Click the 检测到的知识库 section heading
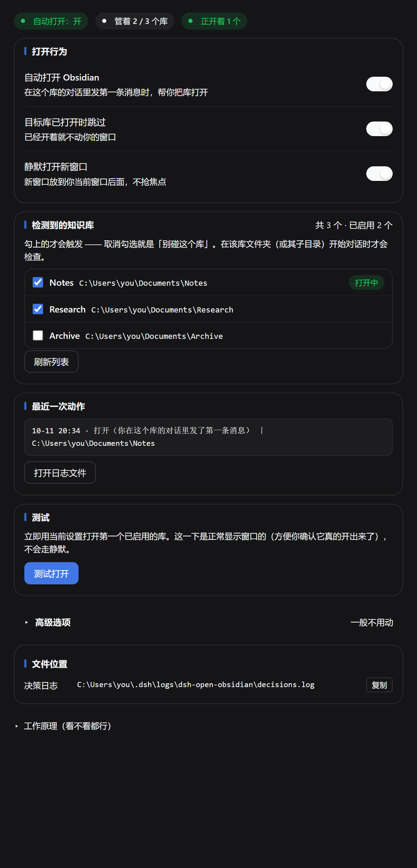The image size is (417, 868). pyautogui.click(x=63, y=225)
